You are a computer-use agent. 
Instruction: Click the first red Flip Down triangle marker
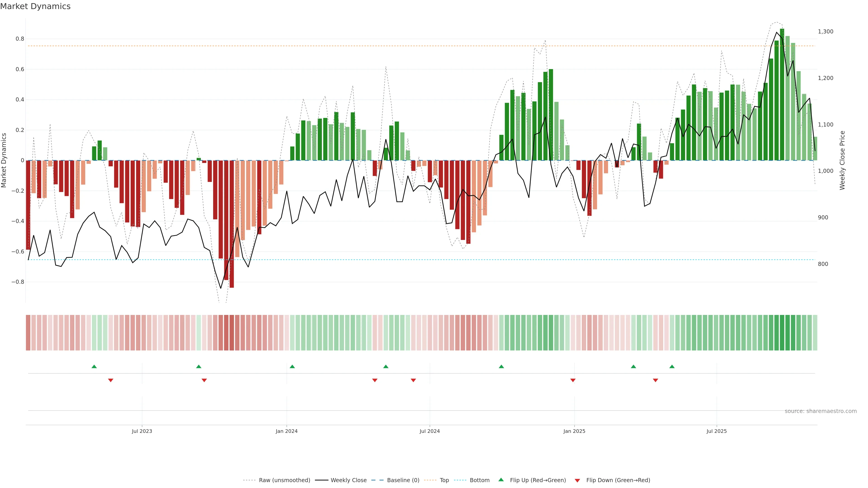[111, 380]
